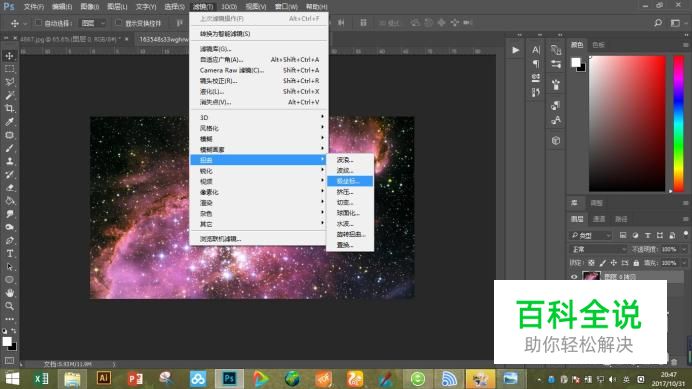Open the blend mode dropdown

[x=598, y=249]
